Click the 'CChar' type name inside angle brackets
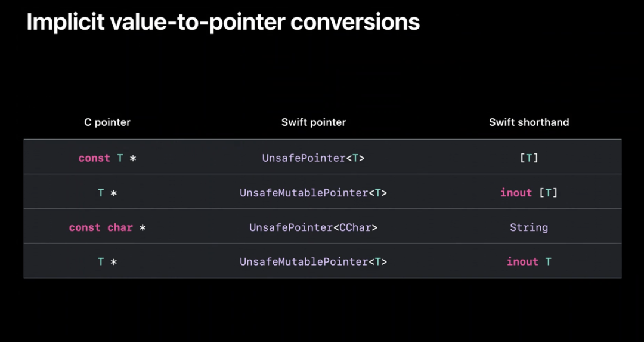This screenshot has width=644, height=342. 356,227
